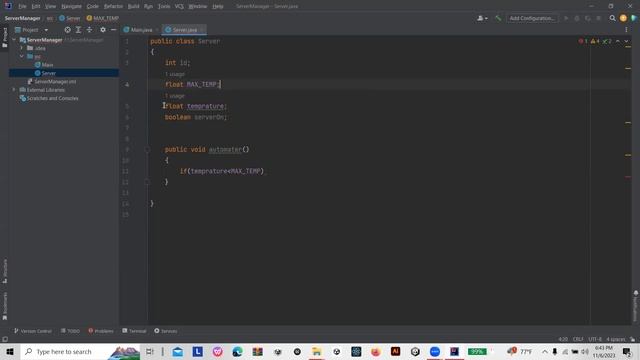Toggle the Notifications side panel button
Viewport: 640px width, 360px height.
(x=636, y=306)
